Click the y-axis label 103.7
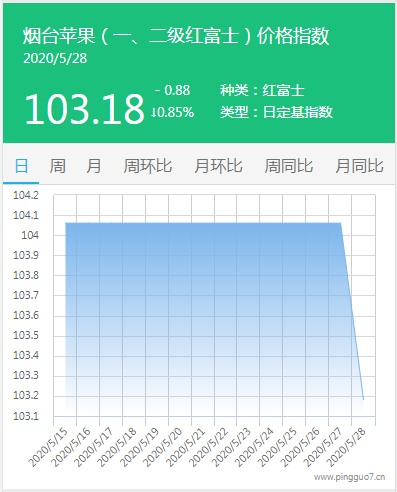 [26, 295]
